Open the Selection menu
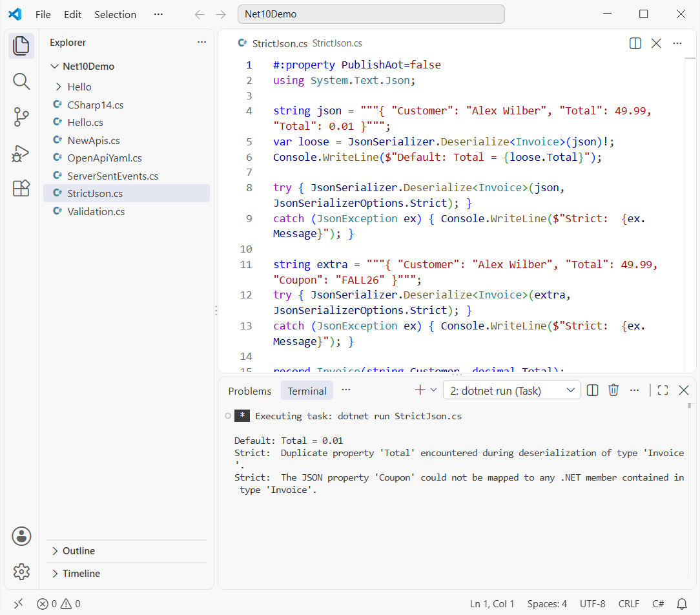 tap(115, 14)
